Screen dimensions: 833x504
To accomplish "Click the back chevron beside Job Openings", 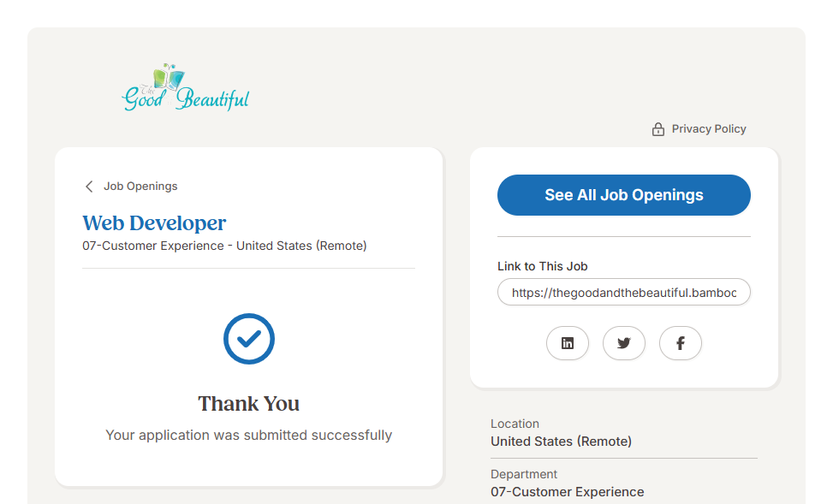I will coord(89,187).
